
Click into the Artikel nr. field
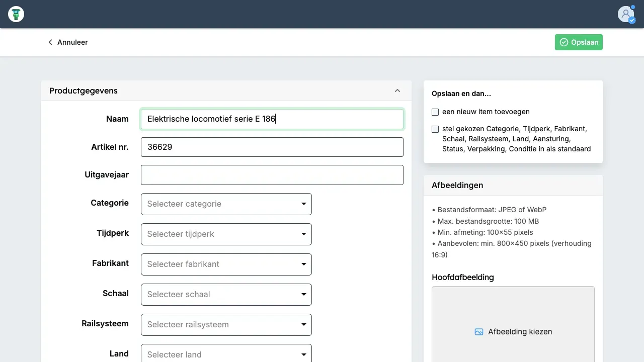click(272, 147)
